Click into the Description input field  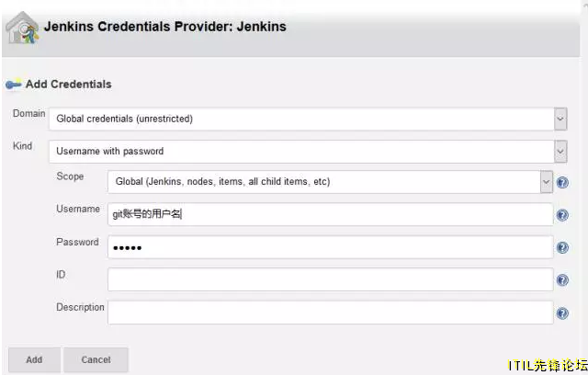(x=331, y=312)
